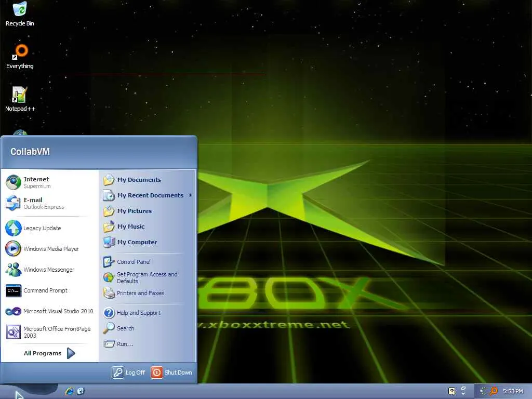Click second quick launch icon beside Internet Explorer
532x399 pixels.
coord(81,391)
